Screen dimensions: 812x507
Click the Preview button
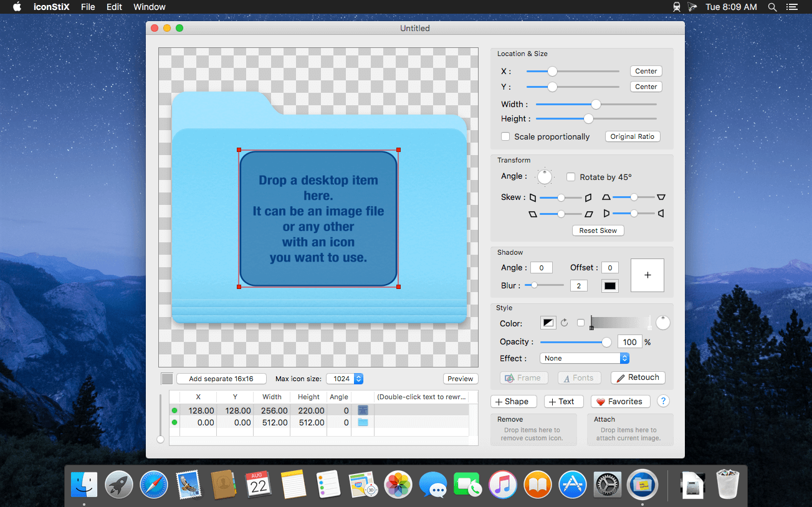pos(460,379)
